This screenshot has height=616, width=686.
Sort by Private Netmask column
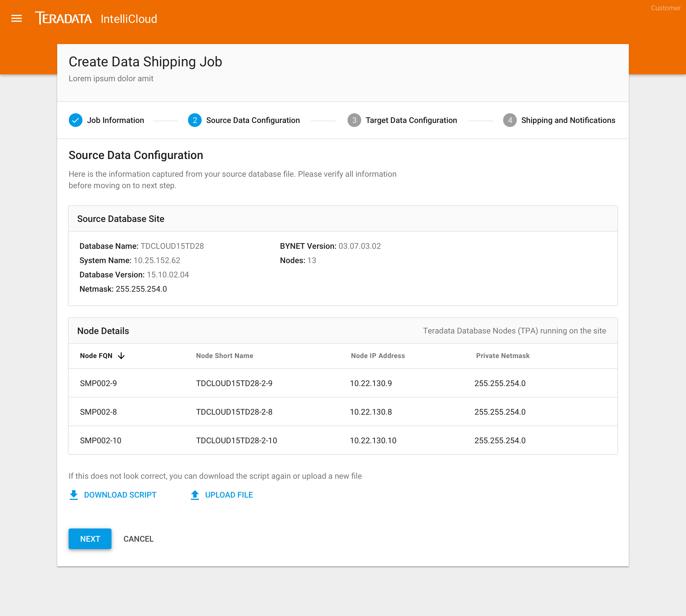click(x=503, y=356)
